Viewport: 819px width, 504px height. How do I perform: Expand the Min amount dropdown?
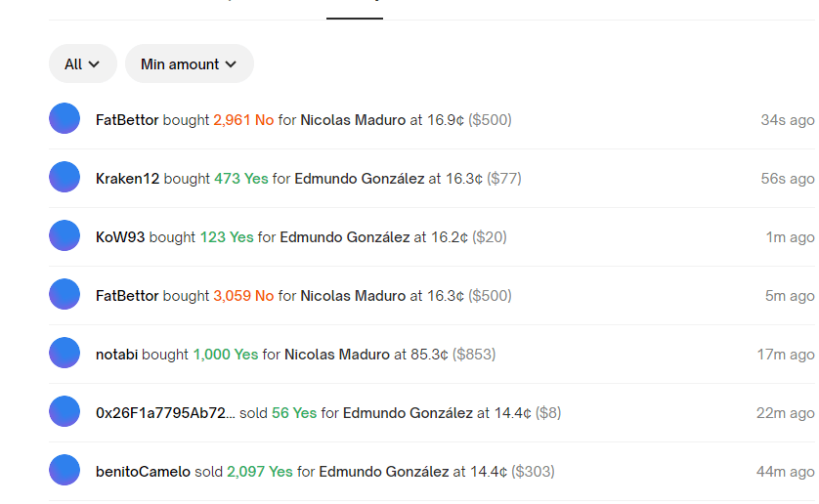coord(189,63)
